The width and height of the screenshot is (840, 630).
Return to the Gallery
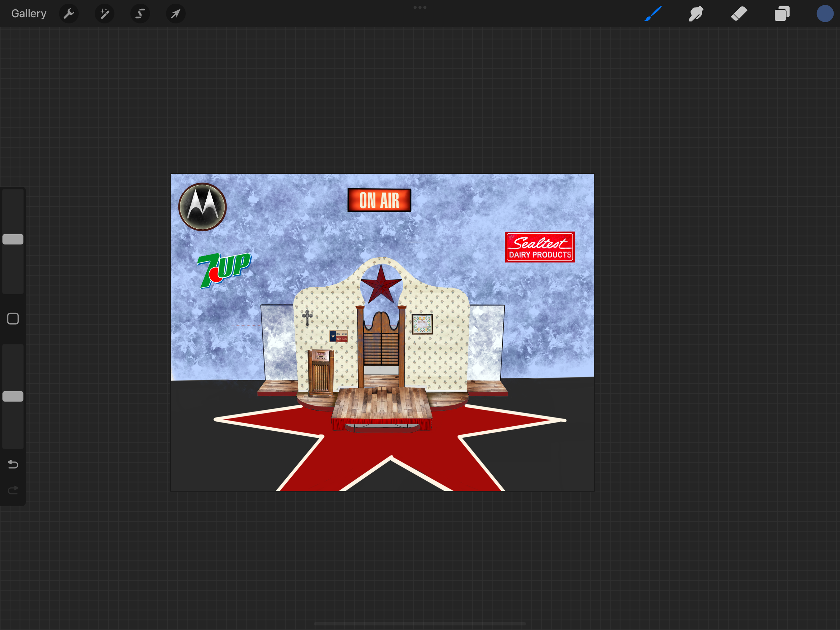point(29,14)
